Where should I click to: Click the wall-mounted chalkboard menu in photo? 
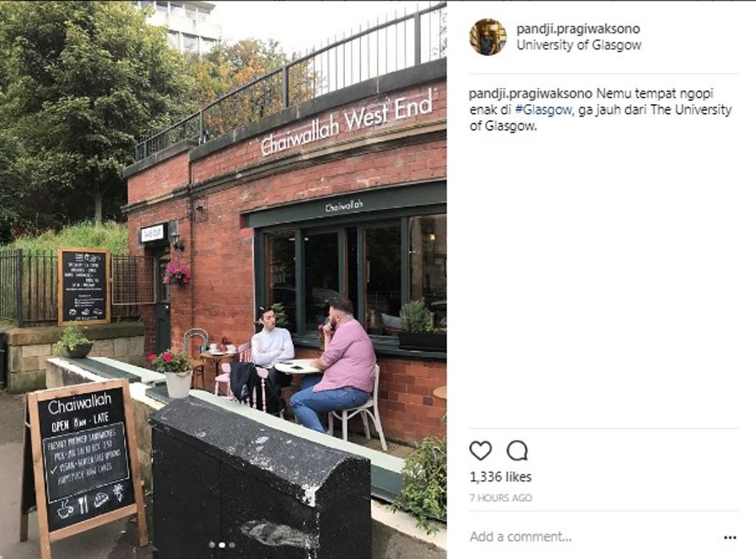[84, 286]
